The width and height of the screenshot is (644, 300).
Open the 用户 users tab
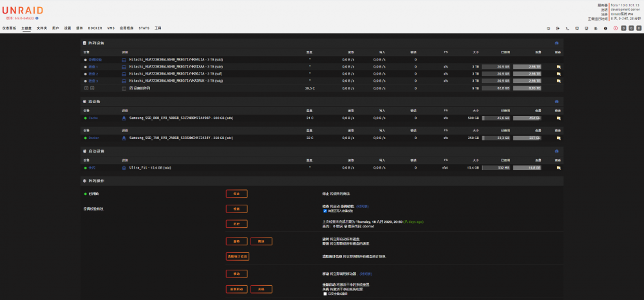55,28
